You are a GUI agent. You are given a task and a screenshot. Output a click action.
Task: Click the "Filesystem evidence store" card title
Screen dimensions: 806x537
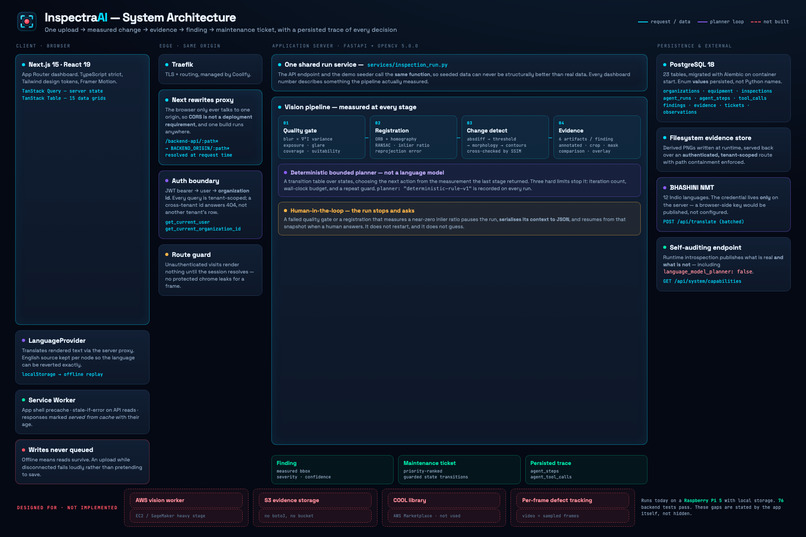(710, 138)
